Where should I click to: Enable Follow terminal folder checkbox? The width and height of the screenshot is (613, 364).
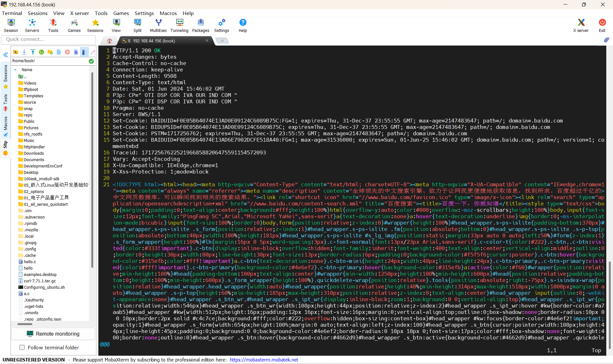coord(22,347)
